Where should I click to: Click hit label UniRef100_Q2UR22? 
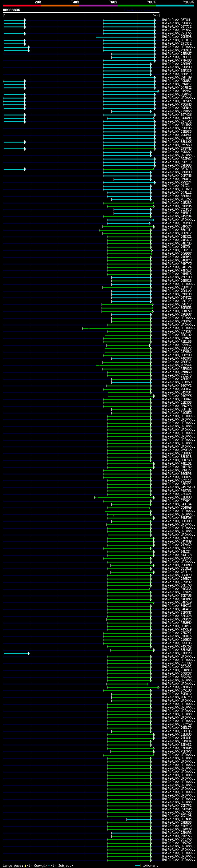coord(177,379)
